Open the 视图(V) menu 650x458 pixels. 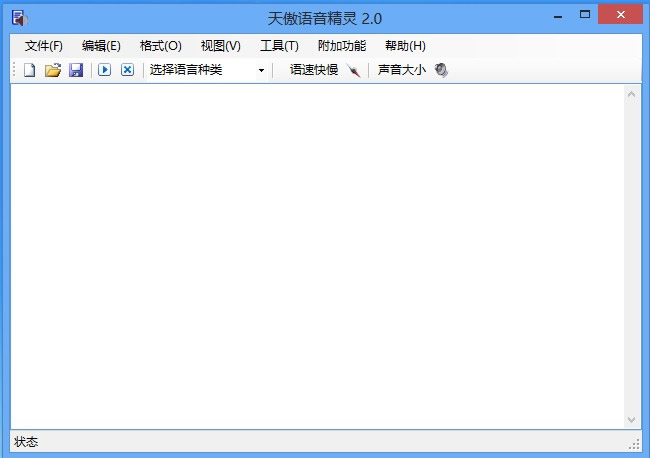pyautogui.click(x=221, y=46)
